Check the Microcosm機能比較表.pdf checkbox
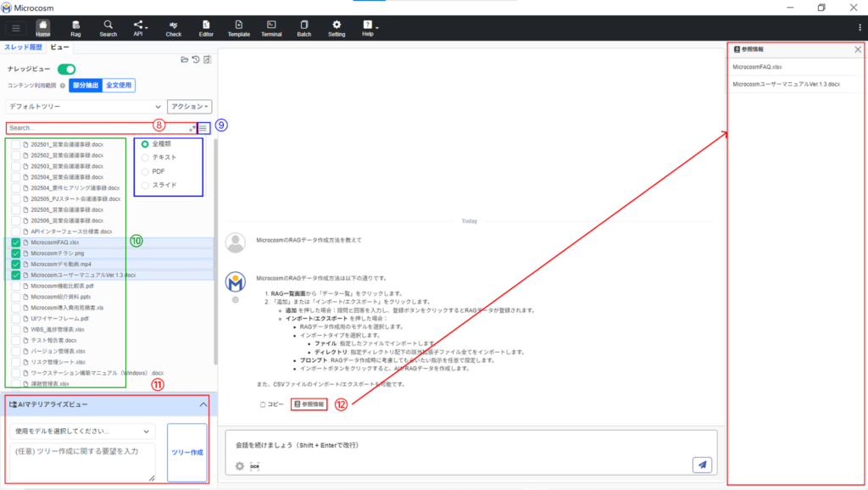 pos(15,287)
